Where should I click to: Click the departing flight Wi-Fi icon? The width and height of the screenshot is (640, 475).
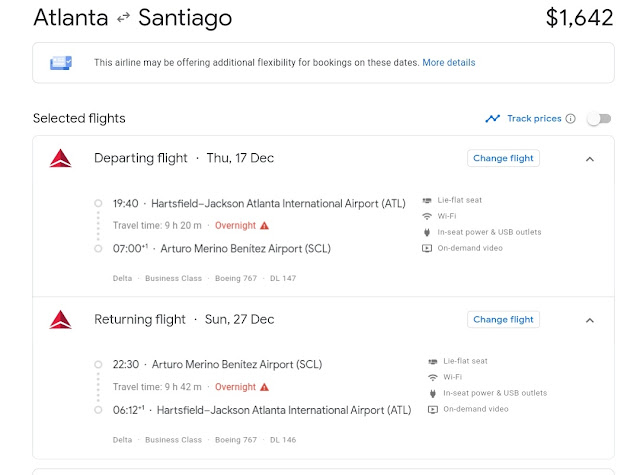(x=428, y=217)
